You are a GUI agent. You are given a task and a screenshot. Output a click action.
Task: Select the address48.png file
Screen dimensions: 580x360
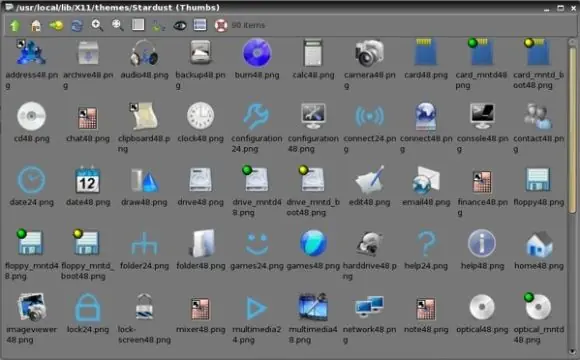31,53
